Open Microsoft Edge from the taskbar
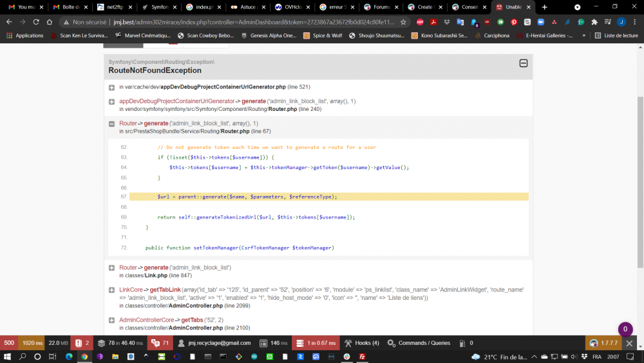Image resolution: width=644 pixels, height=363 pixels. tap(69, 357)
